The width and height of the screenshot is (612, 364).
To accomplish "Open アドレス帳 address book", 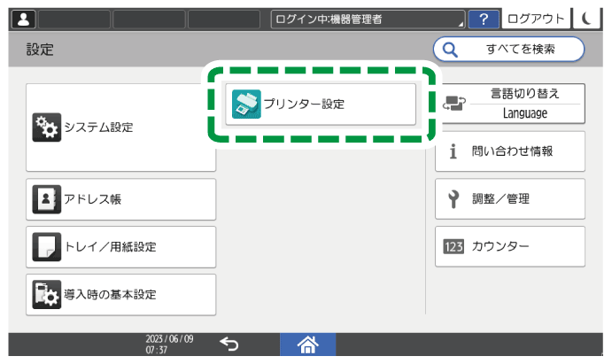I will 121,199.
